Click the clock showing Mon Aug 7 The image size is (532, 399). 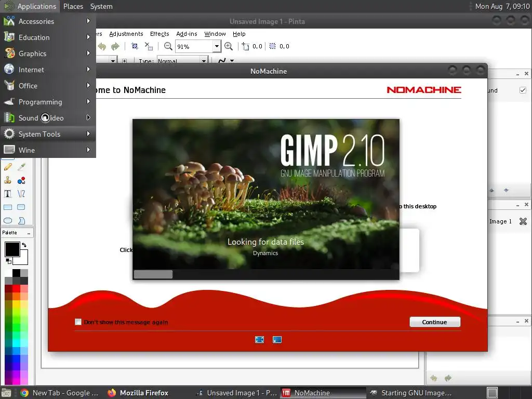(502, 6)
